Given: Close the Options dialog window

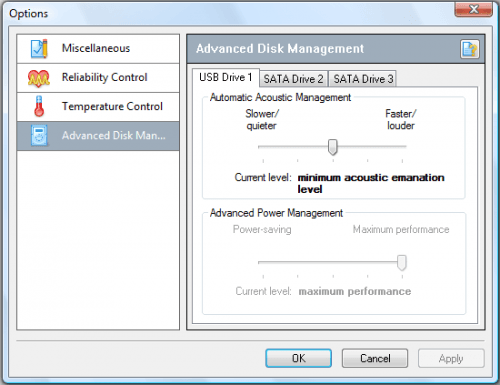Looking at the screenshot, I should [x=473, y=9].
